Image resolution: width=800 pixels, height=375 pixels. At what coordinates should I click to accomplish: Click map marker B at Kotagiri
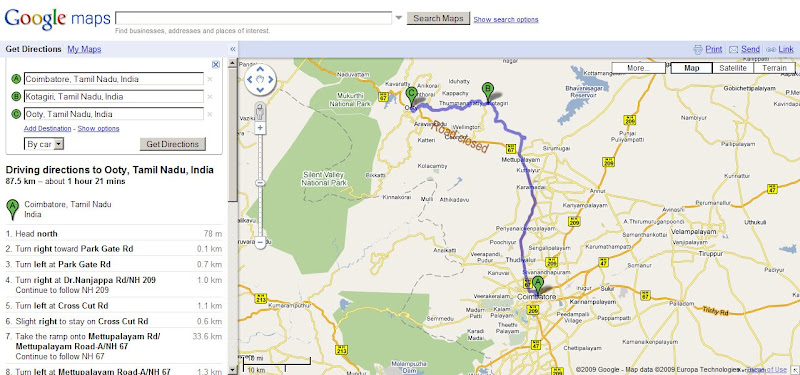[x=488, y=92]
